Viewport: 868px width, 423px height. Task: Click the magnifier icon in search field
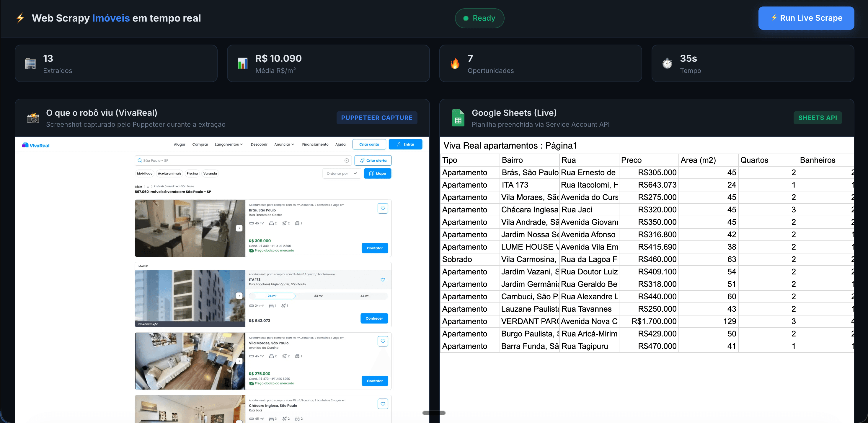coord(139,160)
